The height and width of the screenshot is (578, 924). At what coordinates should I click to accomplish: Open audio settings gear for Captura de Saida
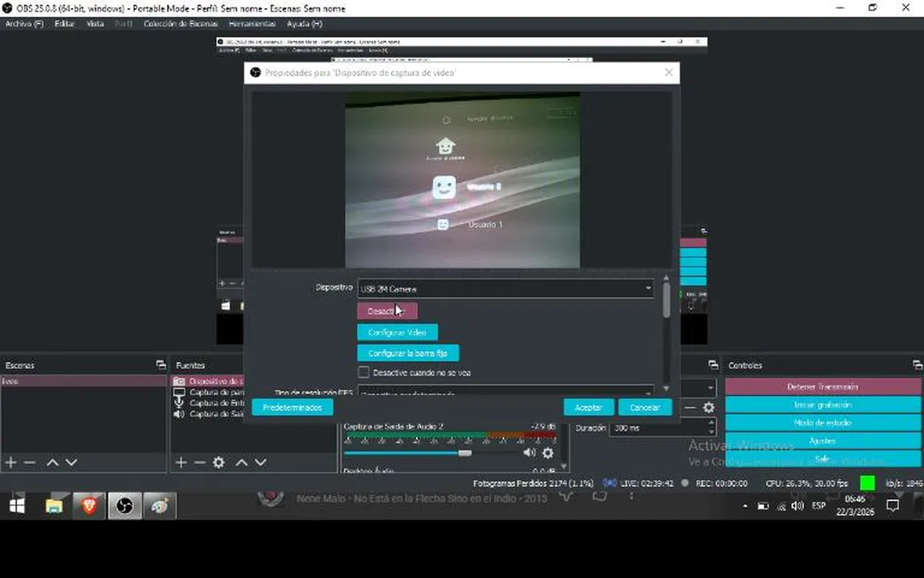(x=548, y=453)
